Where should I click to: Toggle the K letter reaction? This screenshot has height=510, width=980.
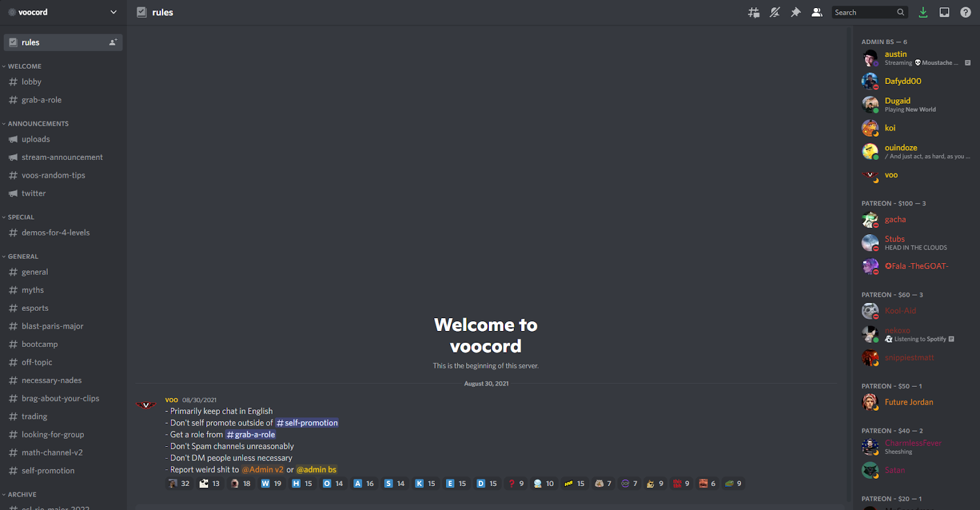click(425, 484)
